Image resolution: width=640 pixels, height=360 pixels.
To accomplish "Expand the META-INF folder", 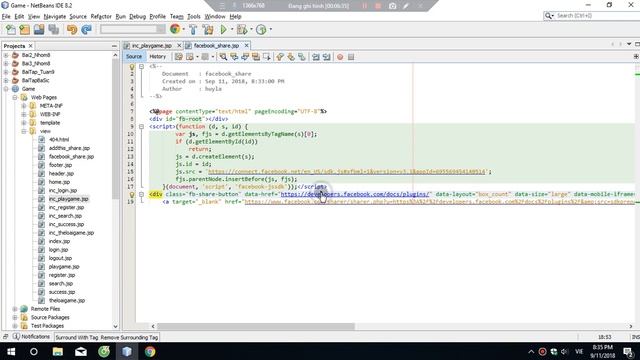I will 24,106.
